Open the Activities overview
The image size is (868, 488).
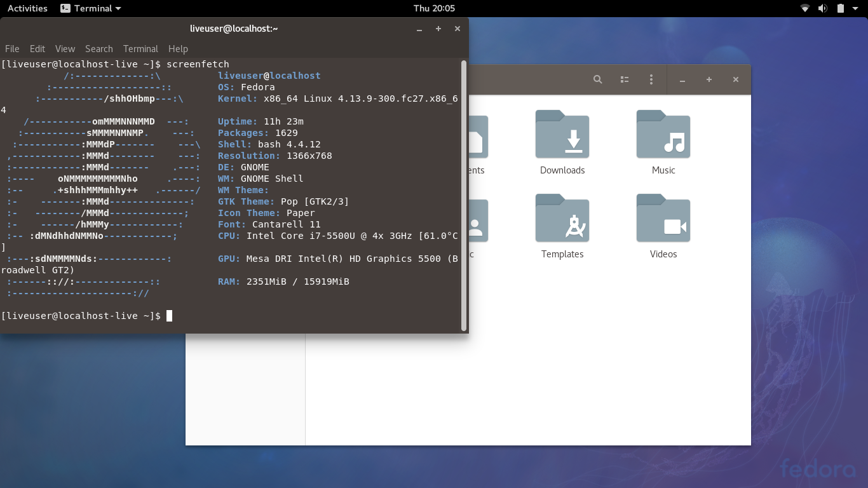coord(27,8)
